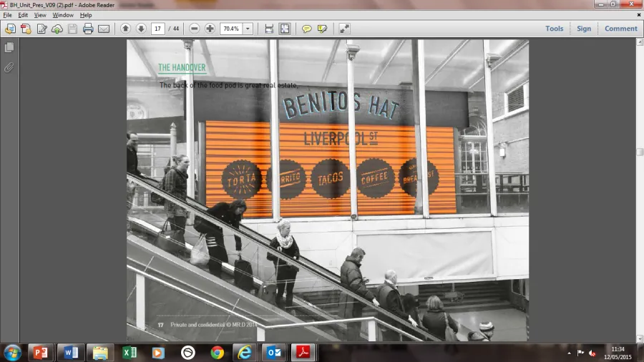The height and width of the screenshot is (362, 644).
Task: Select the Highlight text tool
Action: [x=322, y=29]
